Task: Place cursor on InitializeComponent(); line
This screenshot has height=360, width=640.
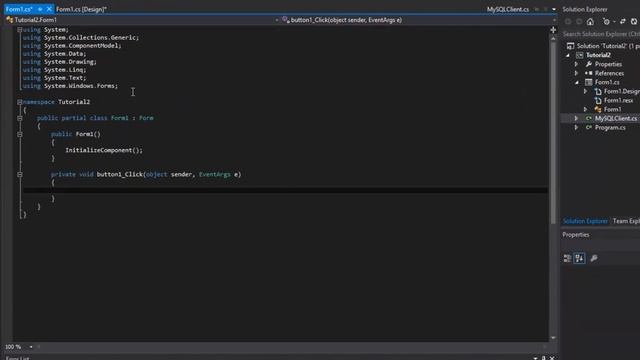Action: pos(104,150)
